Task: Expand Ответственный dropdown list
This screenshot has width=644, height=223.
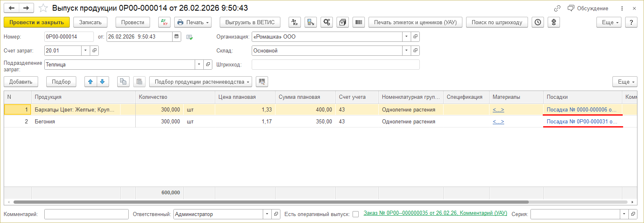Action: 267,214
